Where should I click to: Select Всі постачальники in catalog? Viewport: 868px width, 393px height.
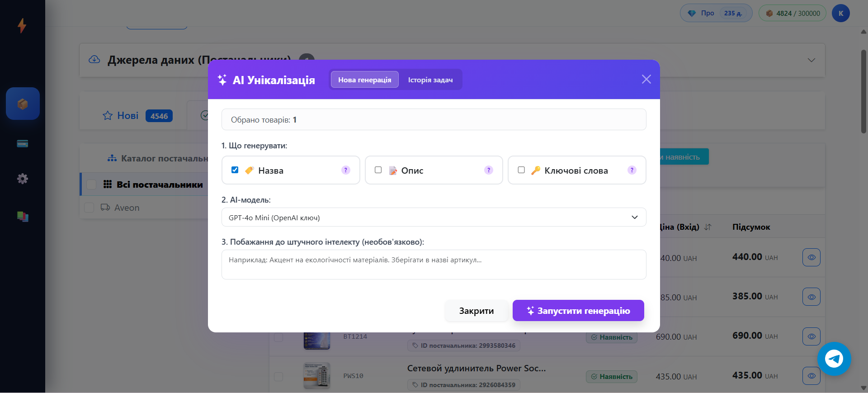pos(160,185)
